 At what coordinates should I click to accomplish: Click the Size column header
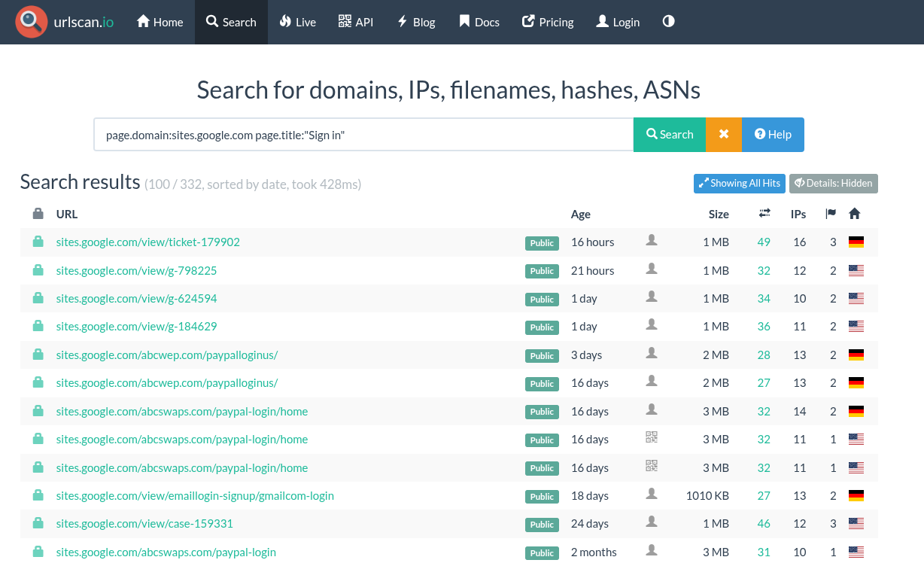click(x=719, y=214)
